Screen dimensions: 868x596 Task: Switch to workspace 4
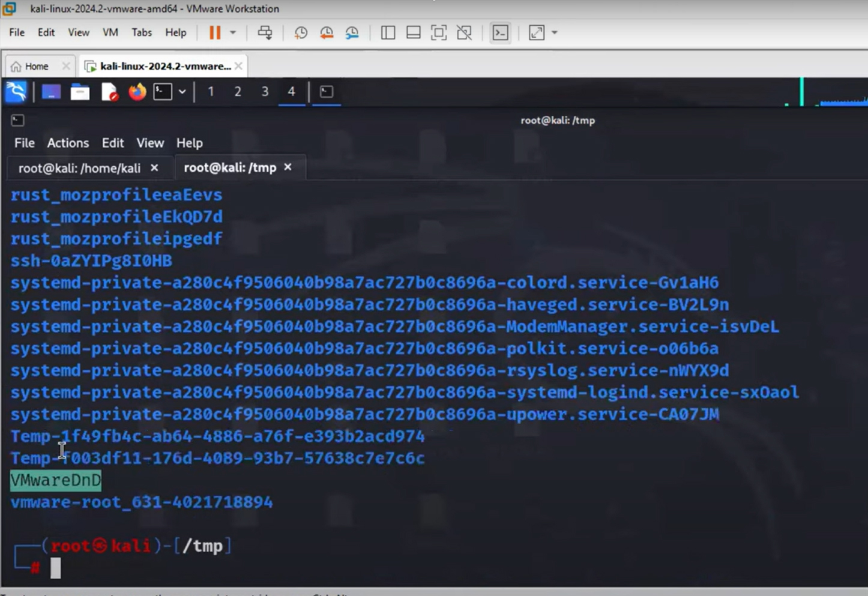tap(292, 92)
